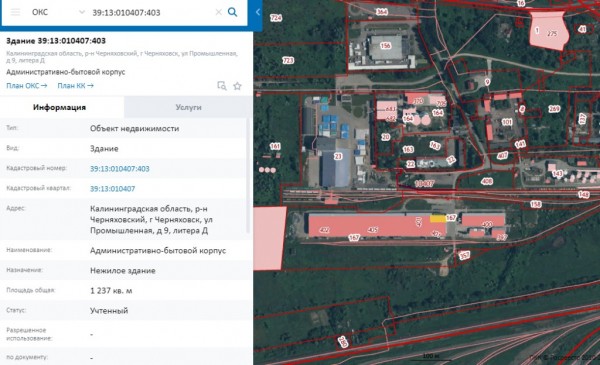The width and height of the screenshot is (600, 365).
Task: Open cadastral quarter link 39:13:010407
Action: coord(112,189)
